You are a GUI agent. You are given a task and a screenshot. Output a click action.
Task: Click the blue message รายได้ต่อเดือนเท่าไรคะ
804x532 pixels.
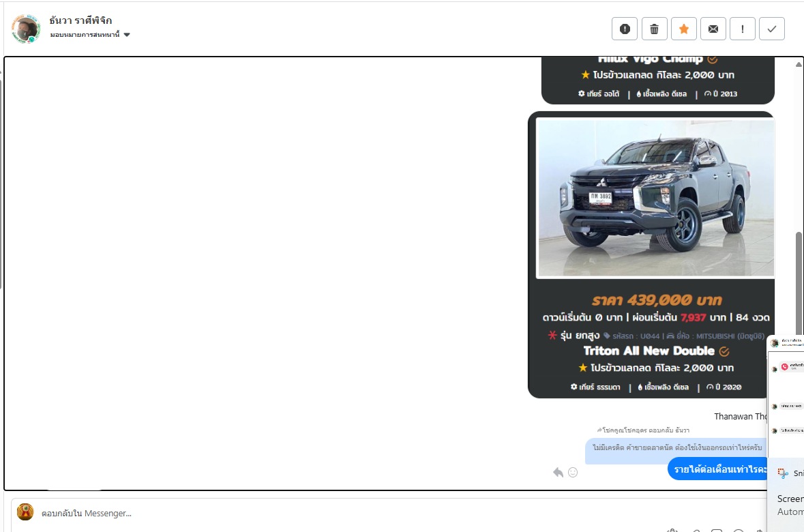[x=718, y=469]
